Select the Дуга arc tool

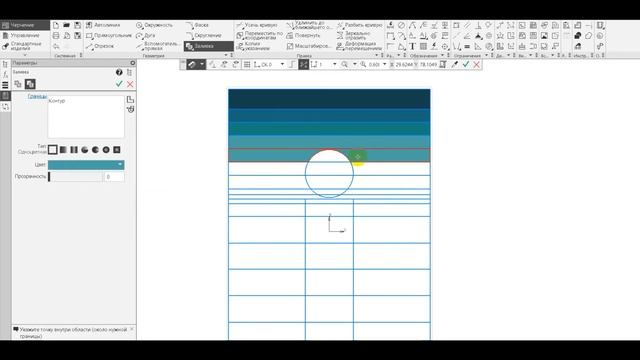(146, 36)
